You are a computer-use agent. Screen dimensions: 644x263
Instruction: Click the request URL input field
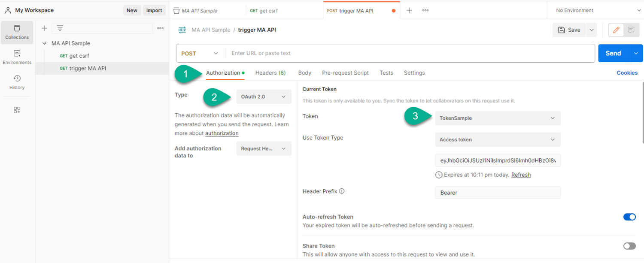[410, 53]
